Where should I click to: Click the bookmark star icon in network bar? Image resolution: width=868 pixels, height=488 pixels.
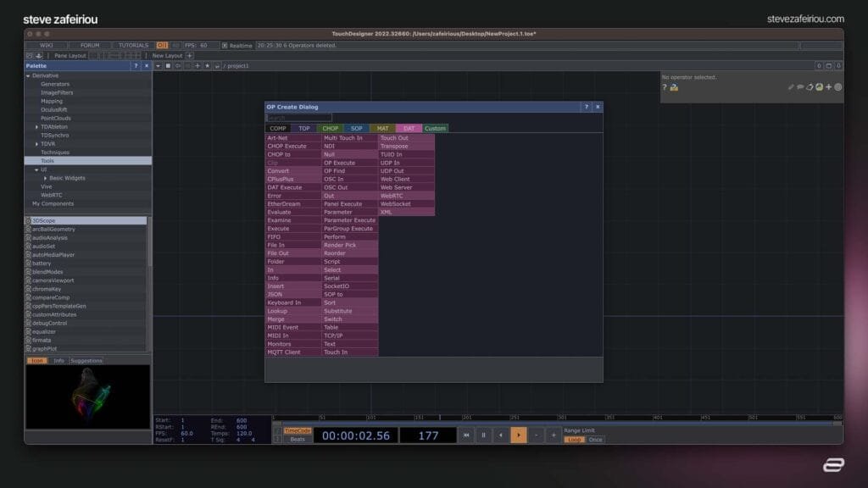click(x=207, y=66)
